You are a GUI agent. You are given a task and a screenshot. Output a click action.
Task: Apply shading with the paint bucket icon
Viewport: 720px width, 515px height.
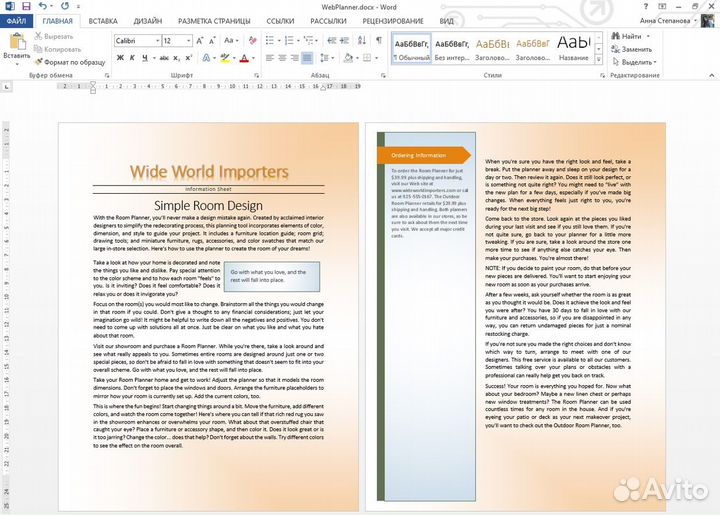point(348,58)
